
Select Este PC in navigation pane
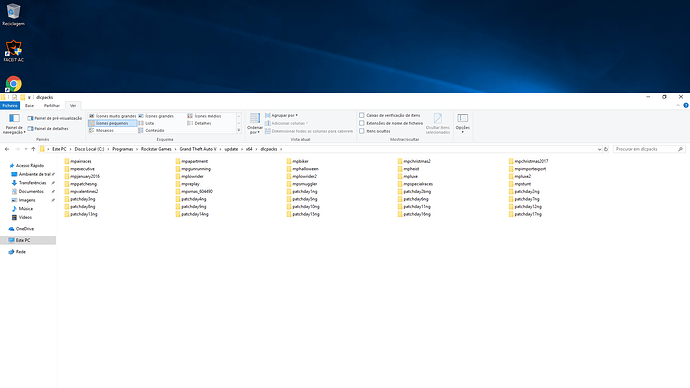point(28,240)
